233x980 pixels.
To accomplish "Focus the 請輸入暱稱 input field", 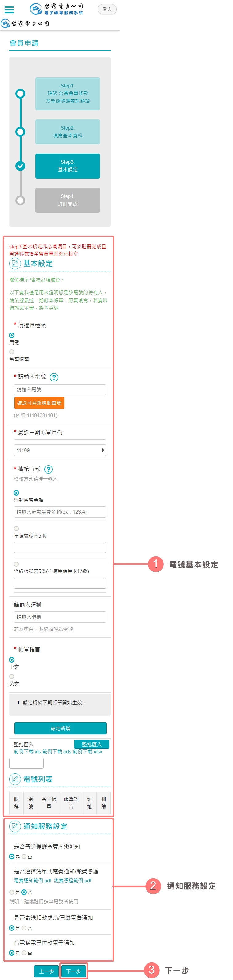I will click(x=60, y=617).
